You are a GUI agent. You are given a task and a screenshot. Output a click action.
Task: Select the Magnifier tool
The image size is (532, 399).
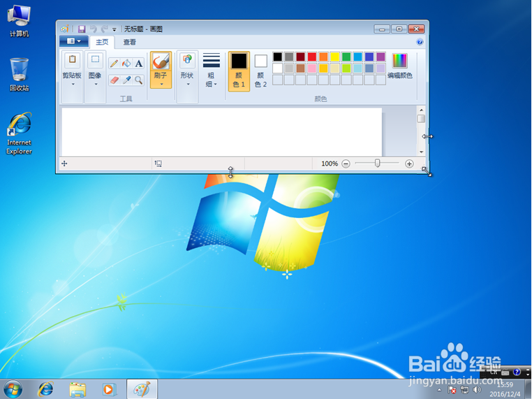138,80
